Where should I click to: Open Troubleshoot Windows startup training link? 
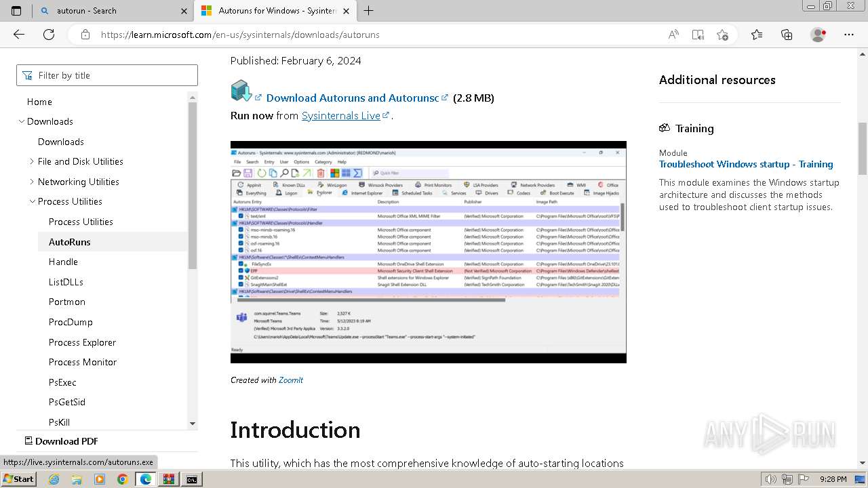coord(746,164)
